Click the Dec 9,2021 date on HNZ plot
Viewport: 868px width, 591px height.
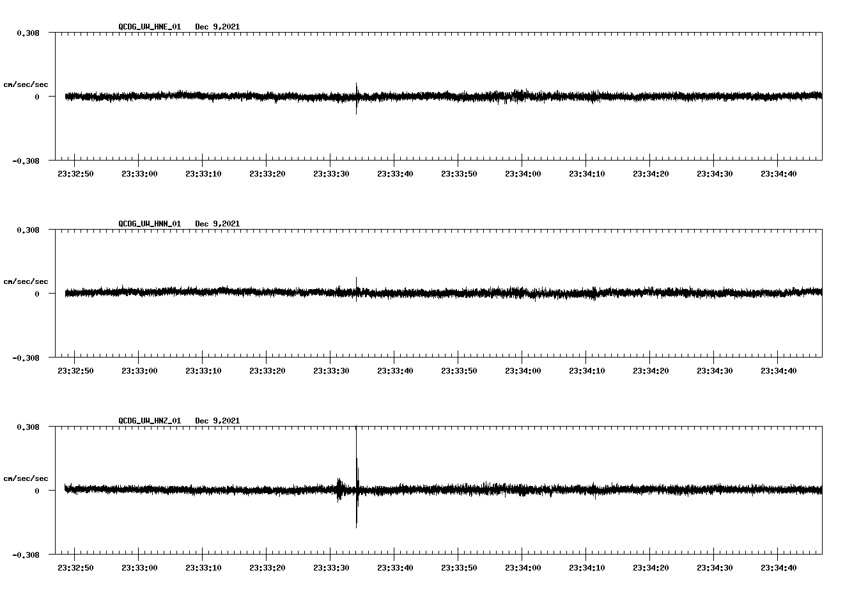coord(217,421)
